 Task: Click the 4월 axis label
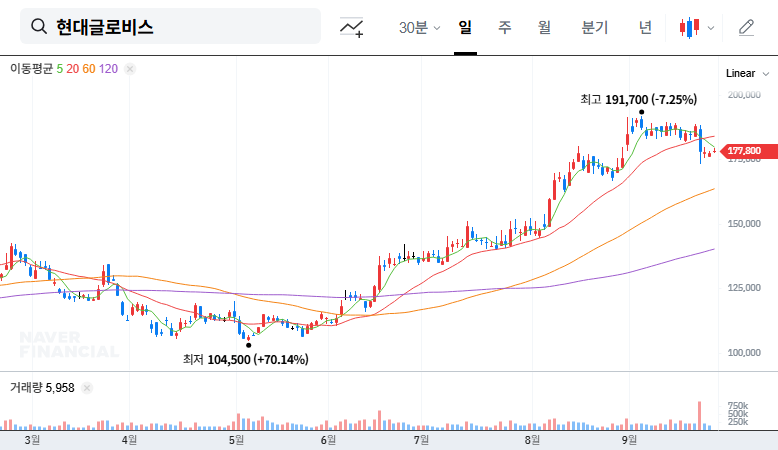(129, 440)
